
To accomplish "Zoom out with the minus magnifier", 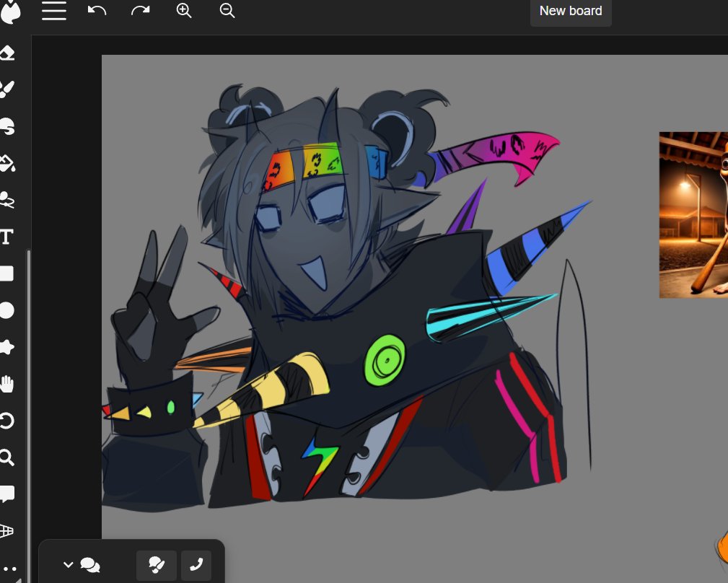I will click(227, 10).
